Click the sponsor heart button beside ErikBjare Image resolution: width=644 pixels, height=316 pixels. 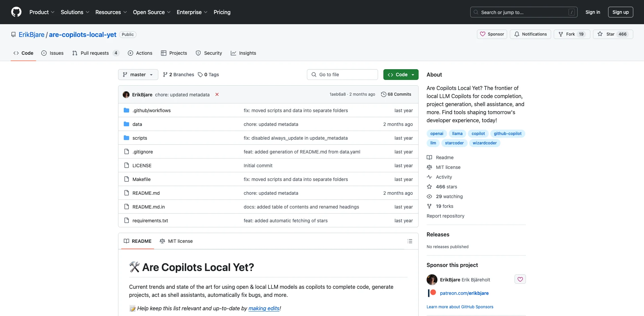(520, 279)
